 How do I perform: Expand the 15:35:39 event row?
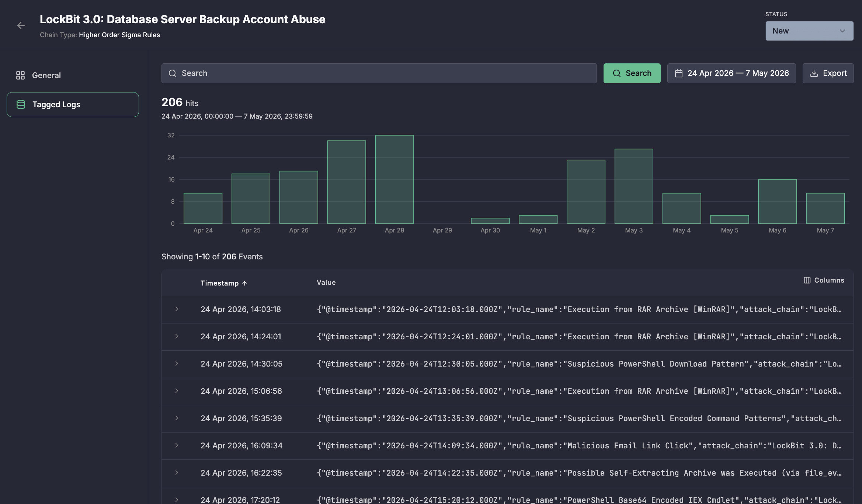(177, 418)
